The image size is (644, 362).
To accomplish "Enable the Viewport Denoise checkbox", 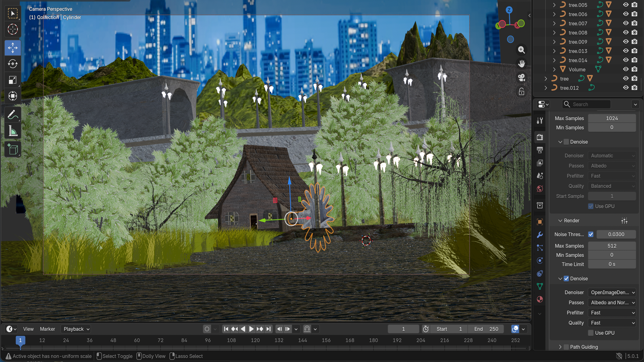I will (x=566, y=142).
